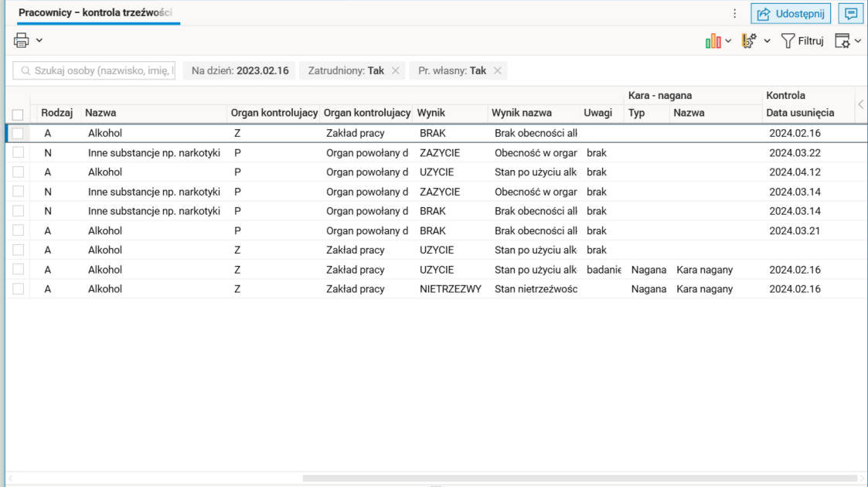Click the table view settings icon
The height and width of the screenshot is (487, 868).
pyautogui.click(x=842, y=41)
